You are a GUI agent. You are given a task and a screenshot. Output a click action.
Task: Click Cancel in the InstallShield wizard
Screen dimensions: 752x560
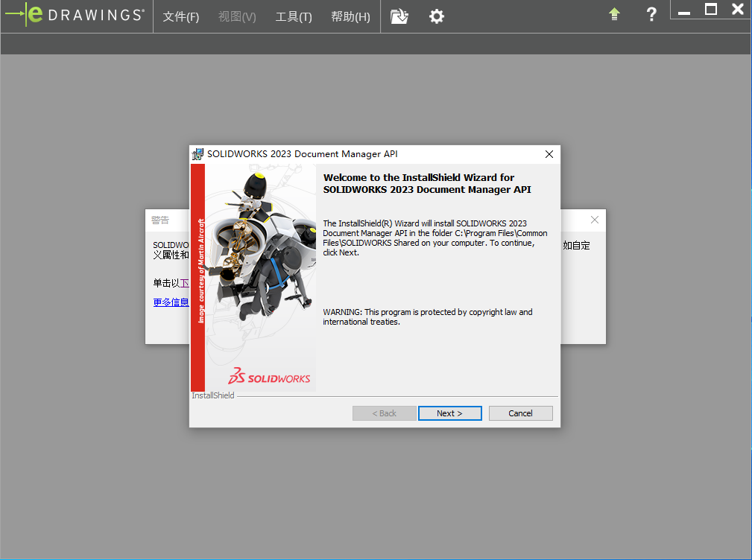520,413
